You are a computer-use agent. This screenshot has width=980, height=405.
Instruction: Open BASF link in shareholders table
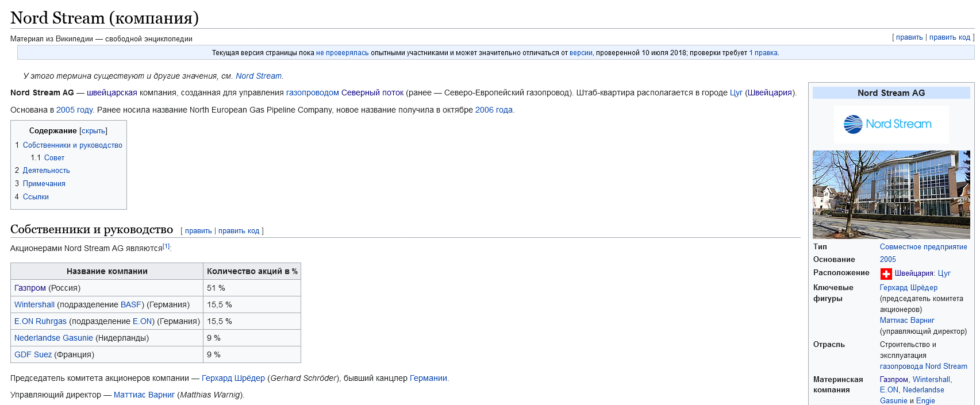[x=131, y=304]
